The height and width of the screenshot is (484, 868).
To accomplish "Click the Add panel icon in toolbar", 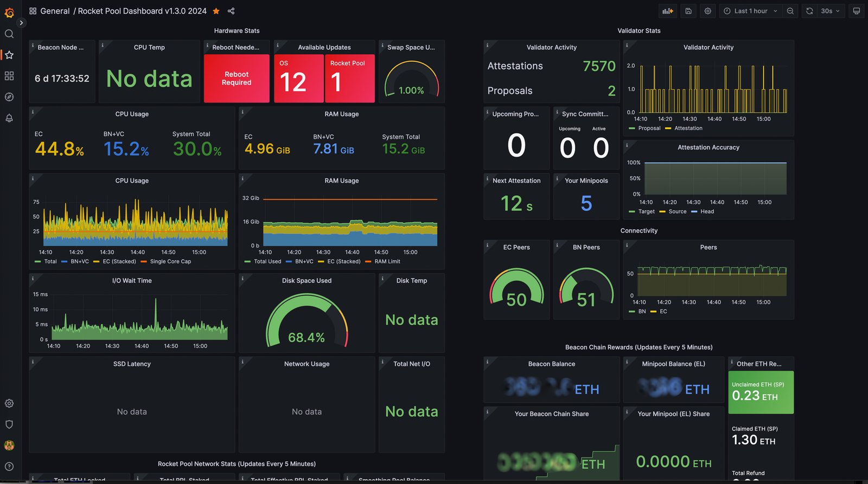I will 668,11.
